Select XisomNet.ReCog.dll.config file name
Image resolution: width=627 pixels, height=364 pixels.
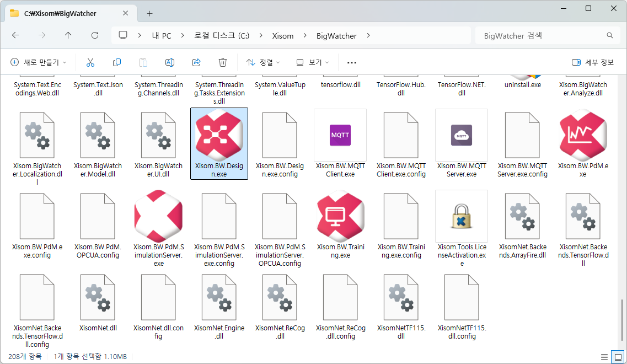(x=340, y=332)
